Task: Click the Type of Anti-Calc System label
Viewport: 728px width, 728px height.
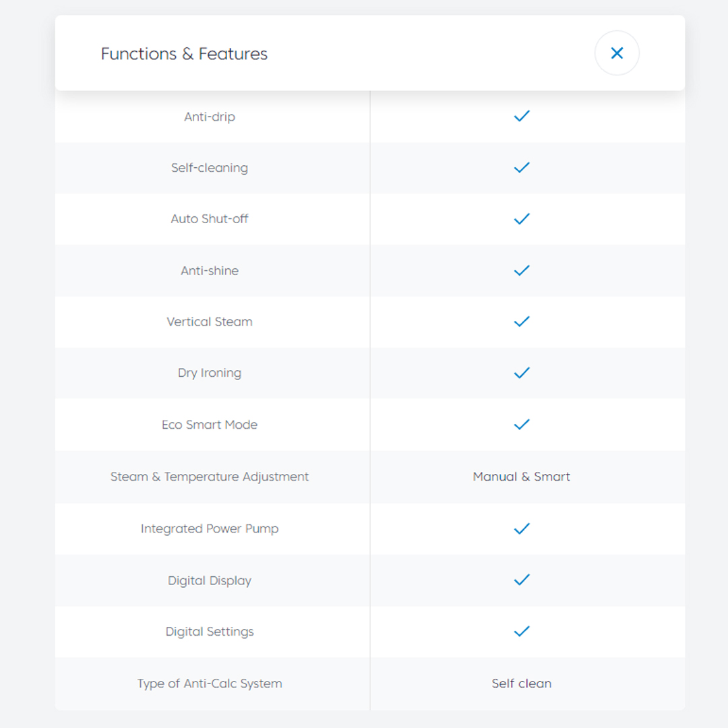Action: coord(210,684)
